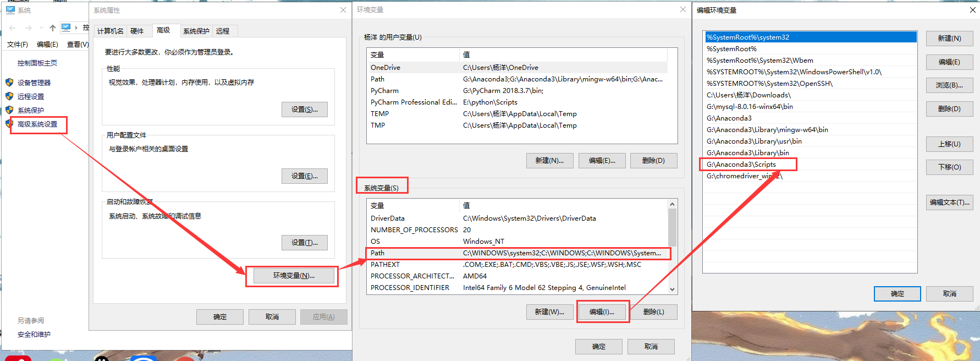This screenshot has height=361, width=980.
Task: Select user Path variable with Anaconda3
Action: [517, 79]
